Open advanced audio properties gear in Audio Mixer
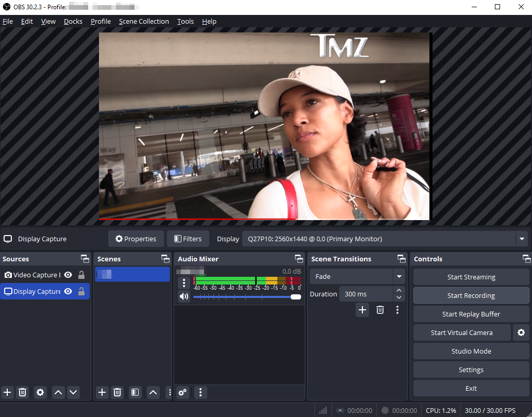The width and height of the screenshot is (532, 417). coord(182,392)
